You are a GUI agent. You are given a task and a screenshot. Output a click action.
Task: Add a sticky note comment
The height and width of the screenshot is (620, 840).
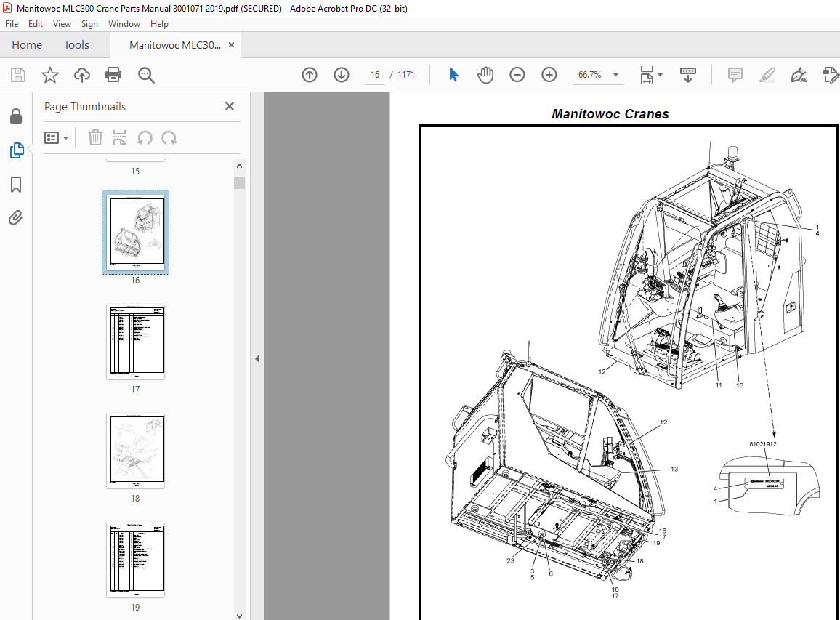[x=735, y=75]
